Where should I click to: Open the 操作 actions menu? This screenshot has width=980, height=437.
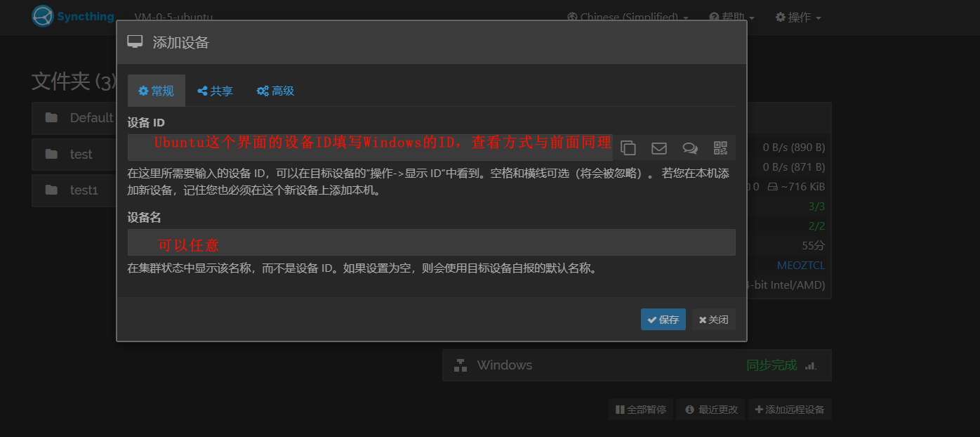(798, 17)
